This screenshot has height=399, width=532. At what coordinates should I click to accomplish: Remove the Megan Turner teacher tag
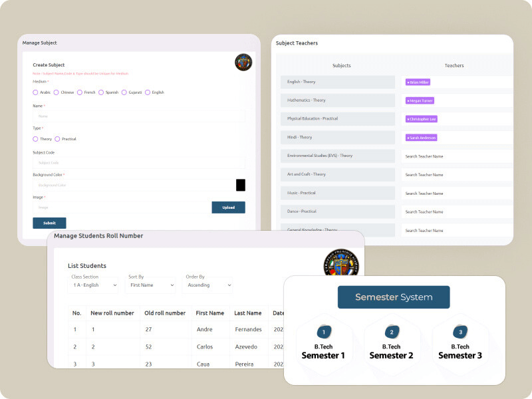[408, 100]
